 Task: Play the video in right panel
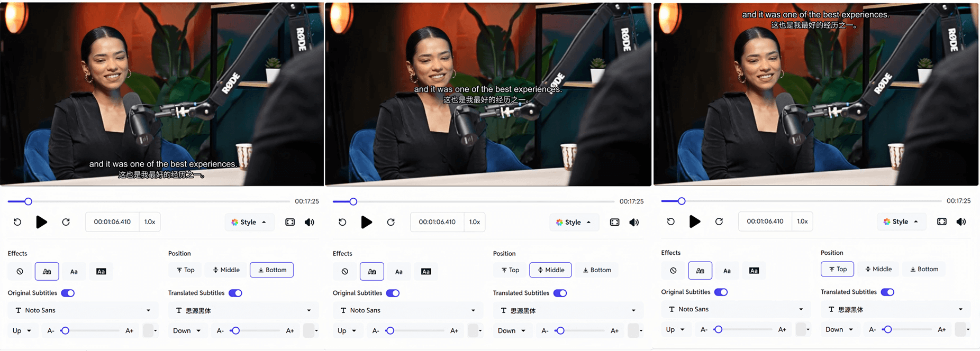coord(695,221)
